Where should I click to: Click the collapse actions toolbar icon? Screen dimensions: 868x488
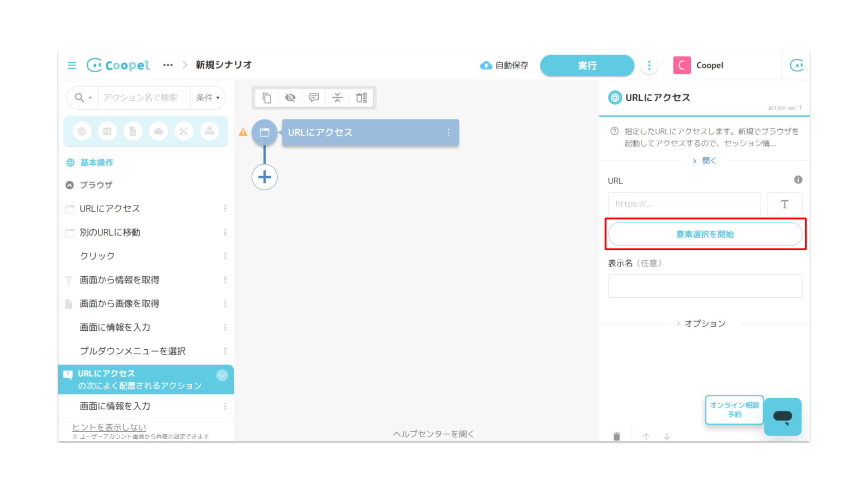click(337, 98)
